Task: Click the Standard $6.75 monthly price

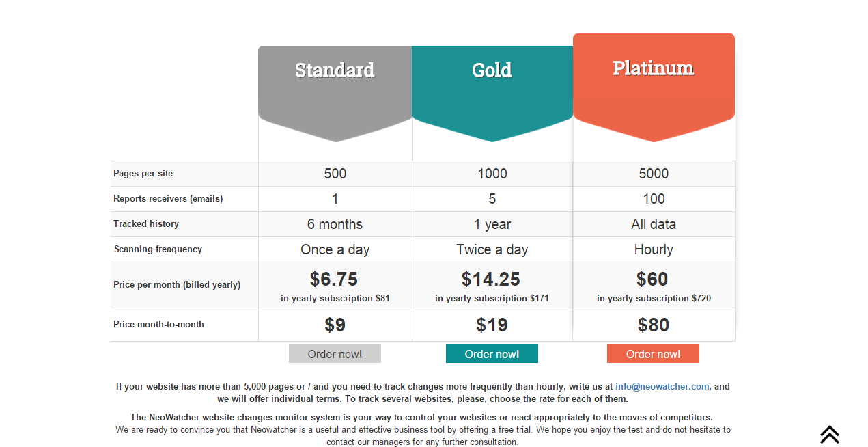Action: (334, 279)
